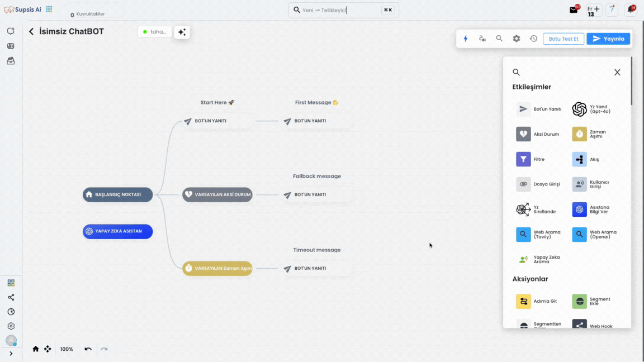
Task: Select the YAPAY ZEKA ASISTAN node
Action: tap(118, 231)
